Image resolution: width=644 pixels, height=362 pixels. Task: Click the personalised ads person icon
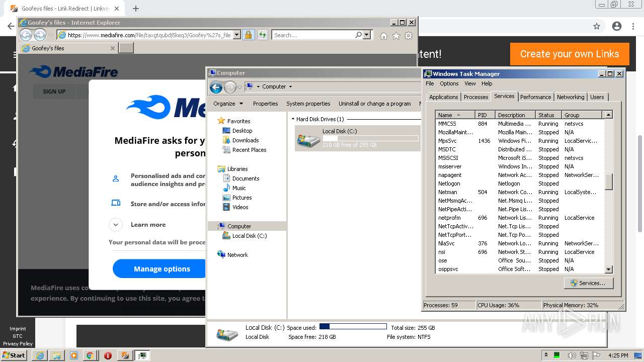click(x=116, y=178)
